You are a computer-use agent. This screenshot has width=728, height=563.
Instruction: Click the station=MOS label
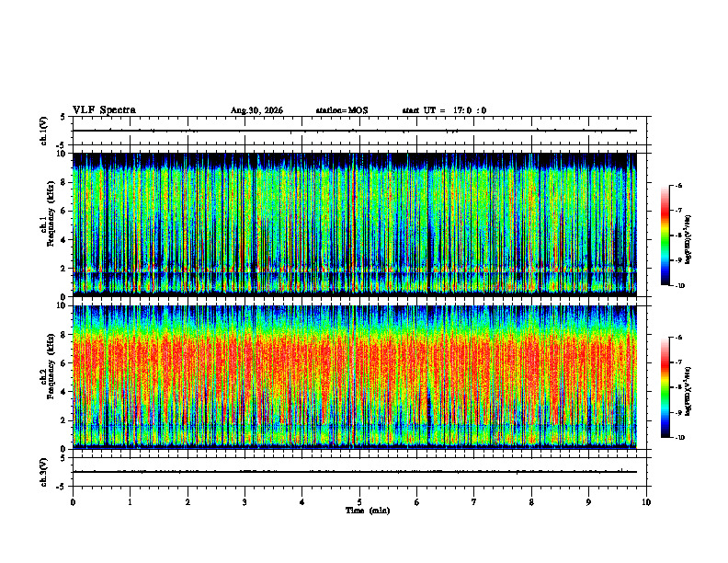tap(342, 110)
